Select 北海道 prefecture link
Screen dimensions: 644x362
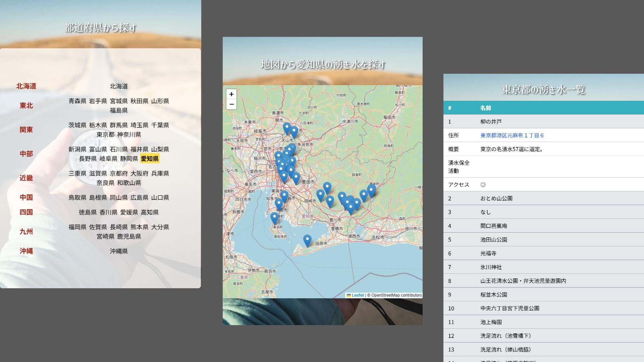(119, 86)
